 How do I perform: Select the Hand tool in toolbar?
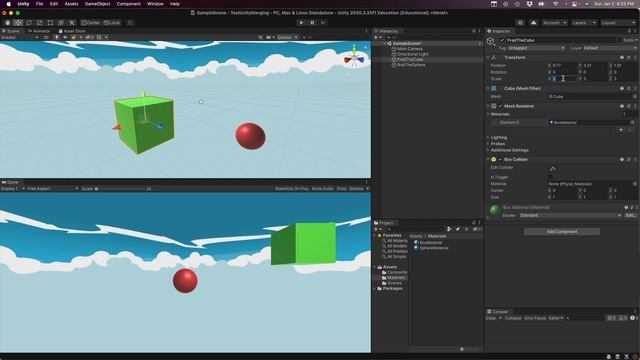pyautogui.click(x=7, y=23)
